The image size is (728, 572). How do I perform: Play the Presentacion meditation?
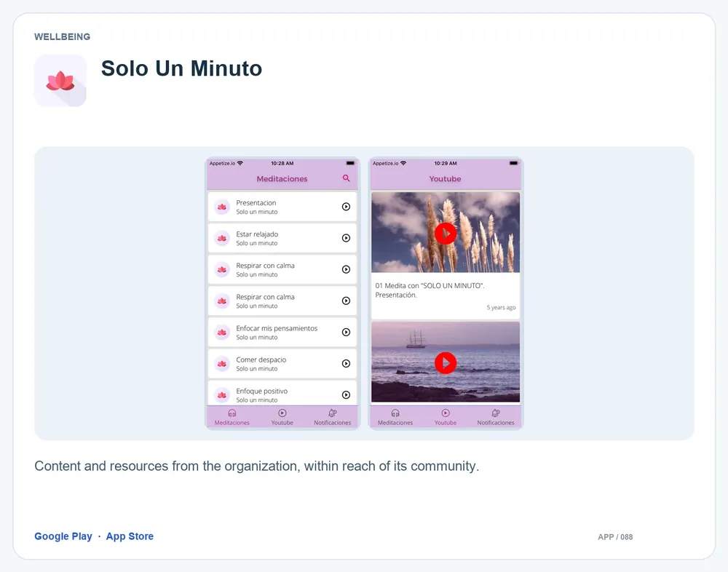coord(346,207)
